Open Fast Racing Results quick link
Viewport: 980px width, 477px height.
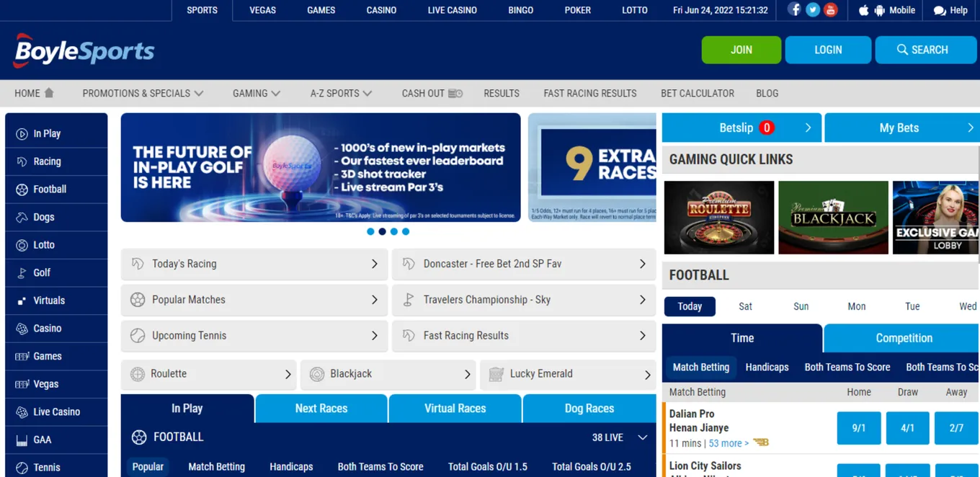[x=524, y=336]
